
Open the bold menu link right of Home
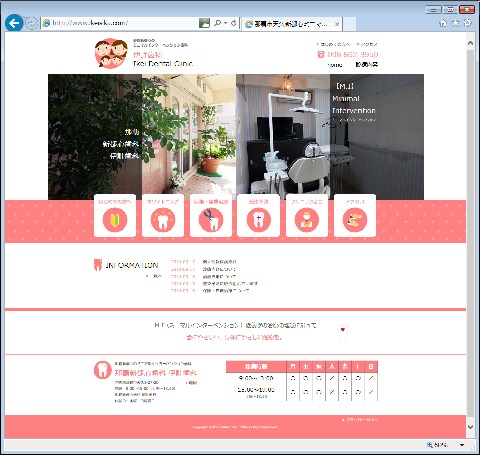coord(367,65)
